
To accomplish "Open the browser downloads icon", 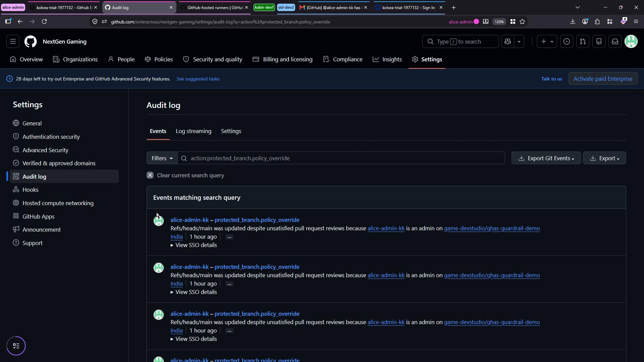I will [x=573, y=21].
